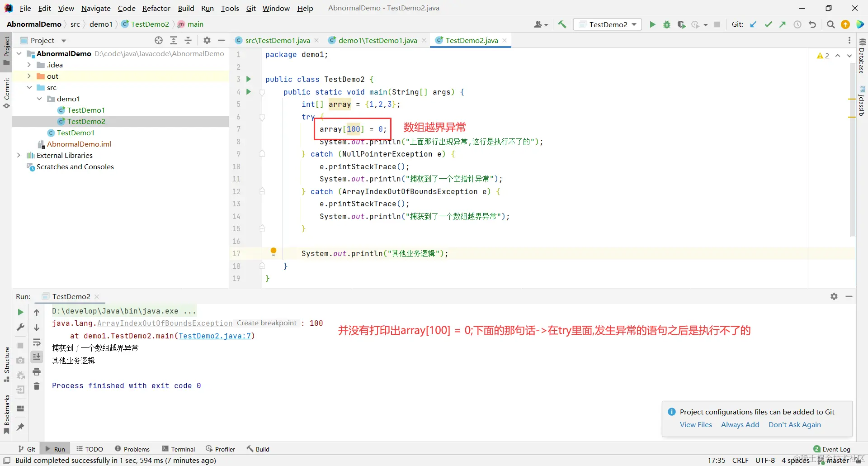The width and height of the screenshot is (868, 466).
Task: Click run gutter icon beside main method
Action: point(248,92)
